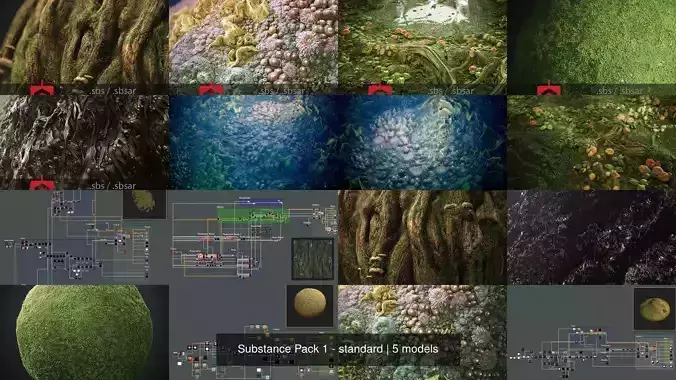The width and height of the screenshot is (676, 380).
Task: Select the green frame in the node graph
Action: [x=253, y=215]
